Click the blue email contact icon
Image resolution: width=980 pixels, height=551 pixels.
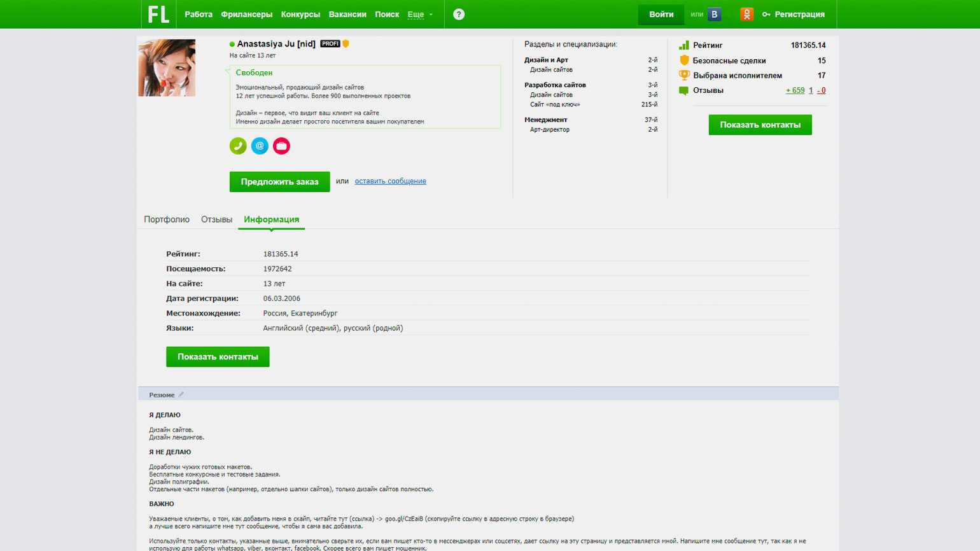pos(260,146)
